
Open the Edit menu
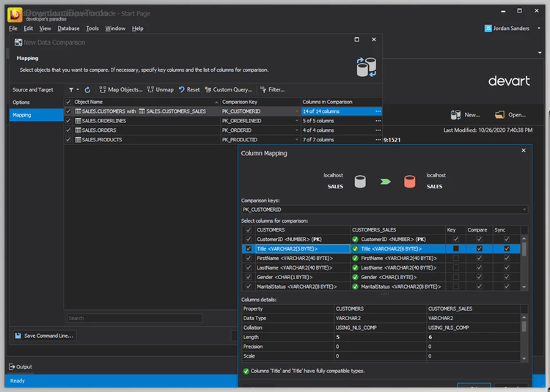28,29
